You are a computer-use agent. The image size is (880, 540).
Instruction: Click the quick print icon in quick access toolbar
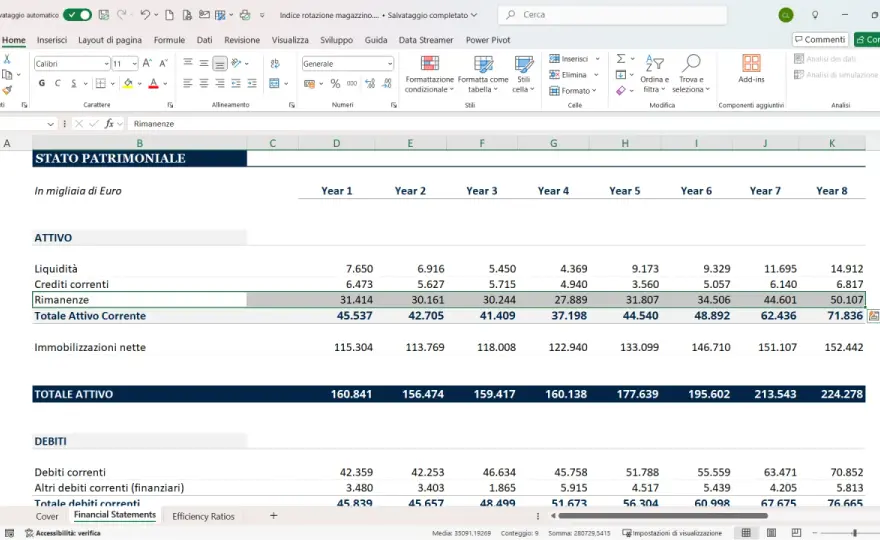(x=245, y=15)
